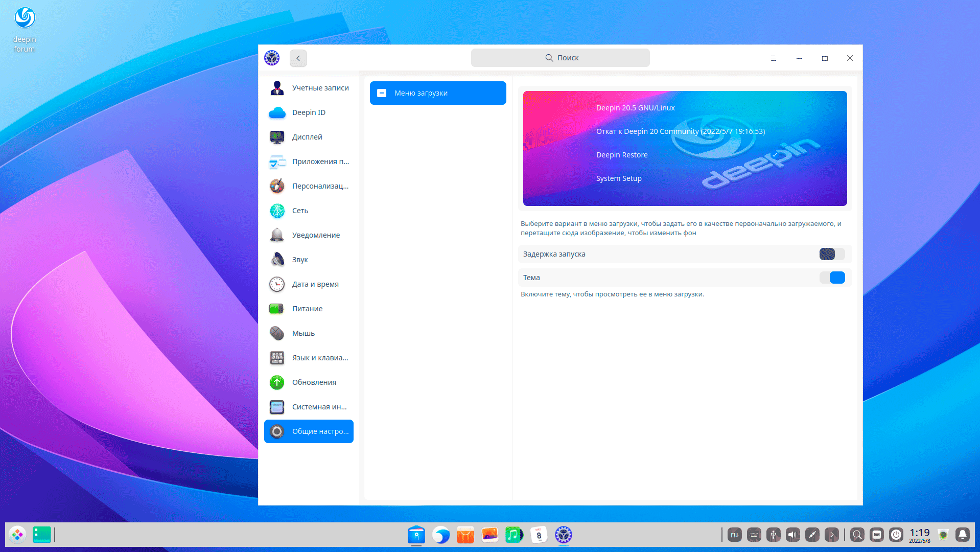Open the onscreen keyboard tray icon
980x552 pixels.
pos(754,535)
